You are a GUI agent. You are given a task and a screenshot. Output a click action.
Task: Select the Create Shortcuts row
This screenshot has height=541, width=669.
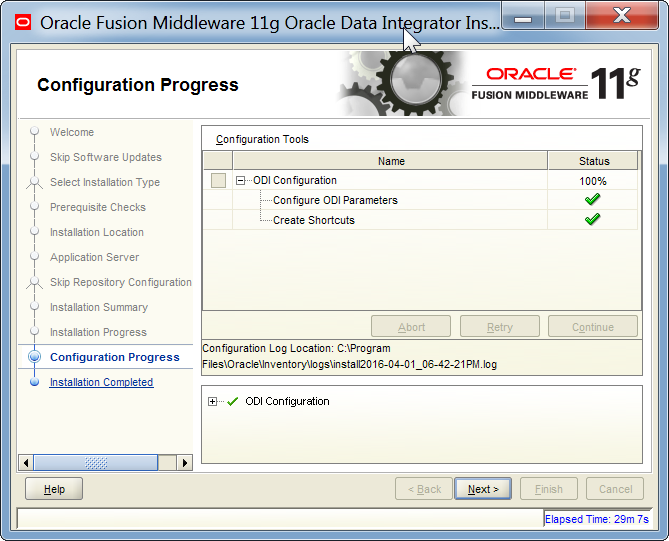click(420, 220)
